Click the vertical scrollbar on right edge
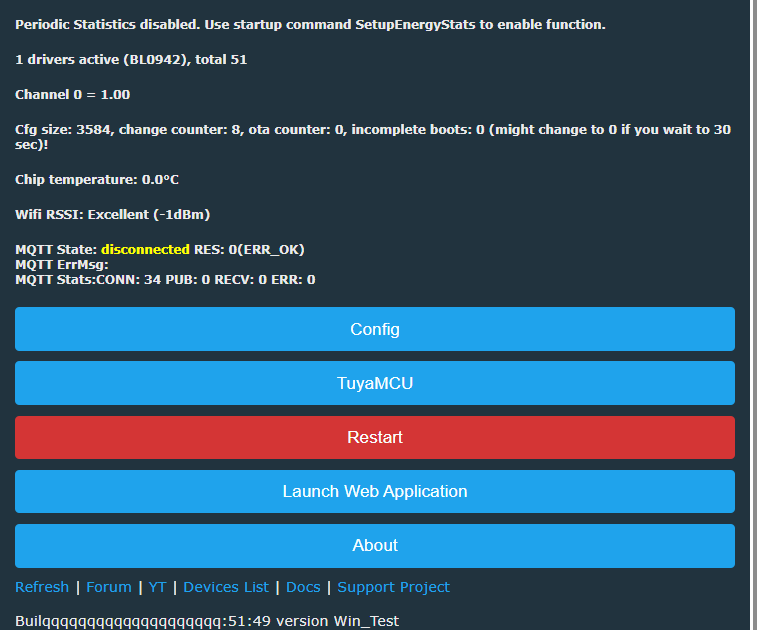Viewport: 757px width, 630px height. pos(754,315)
